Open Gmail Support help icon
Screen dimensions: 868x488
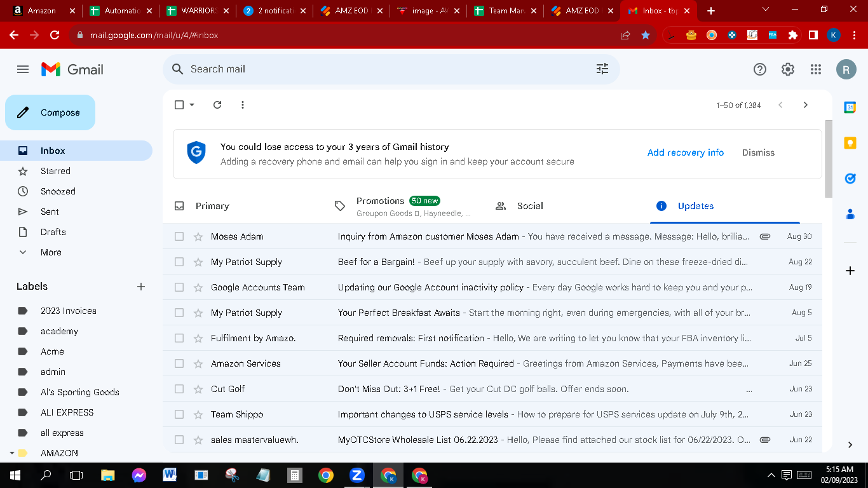(x=760, y=69)
